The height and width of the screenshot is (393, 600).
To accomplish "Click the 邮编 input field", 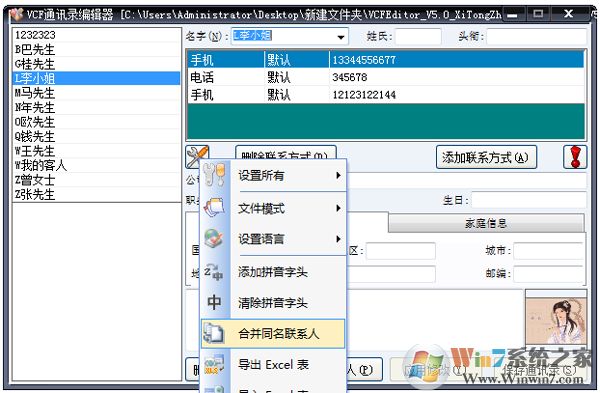I will 548,274.
